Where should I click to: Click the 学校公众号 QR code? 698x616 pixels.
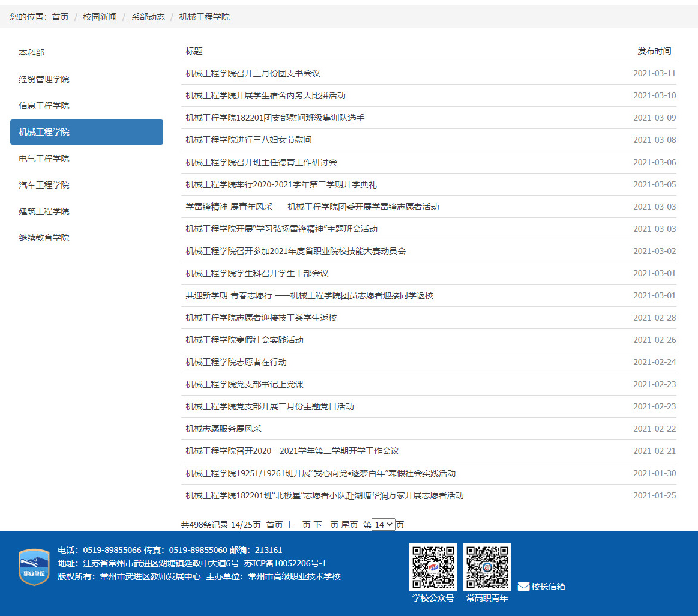(433, 567)
